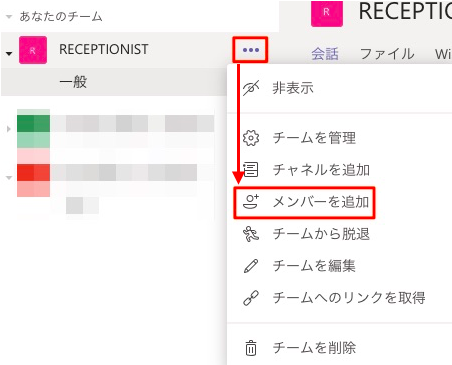Click the gear icon for チームを管理
The image size is (452, 365).
251,138
